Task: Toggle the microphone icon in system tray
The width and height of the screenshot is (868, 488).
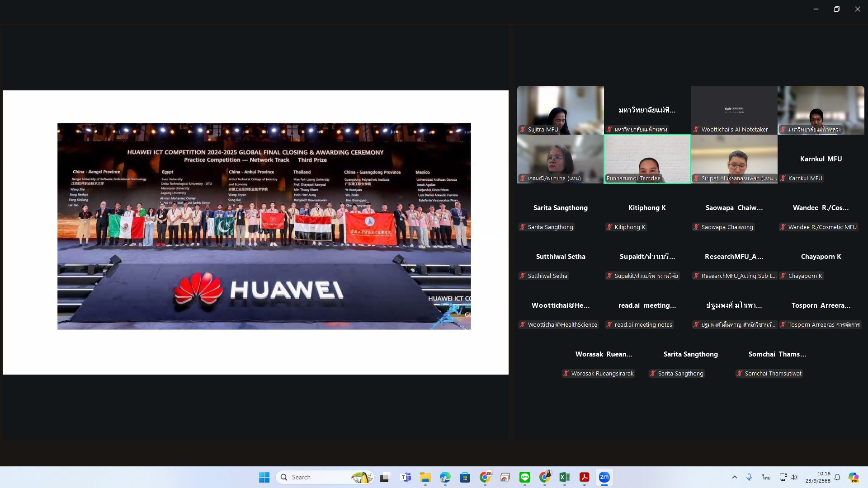Action: click(x=749, y=477)
